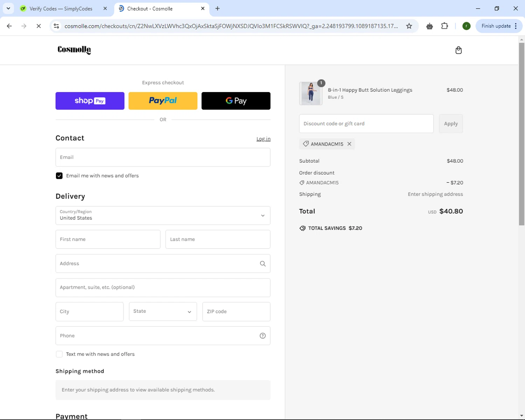Focus the ZIP code field
The height and width of the screenshot is (420, 525).
pyautogui.click(x=236, y=311)
